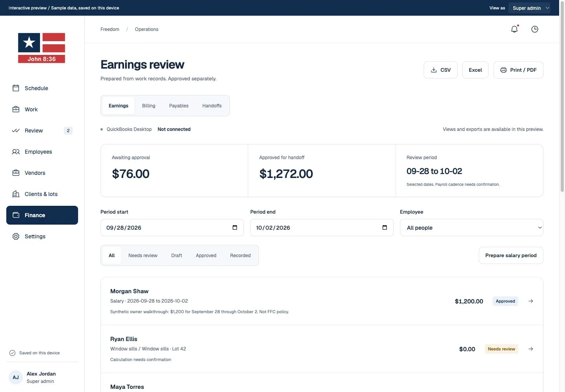Click the Print / PDF button
Screen dimensions: 565x392
pyautogui.click(x=518, y=70)
